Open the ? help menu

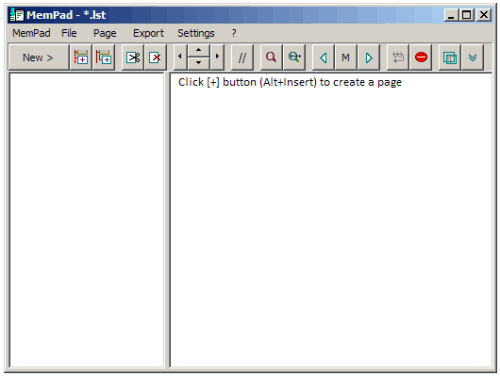coord(234,33)
